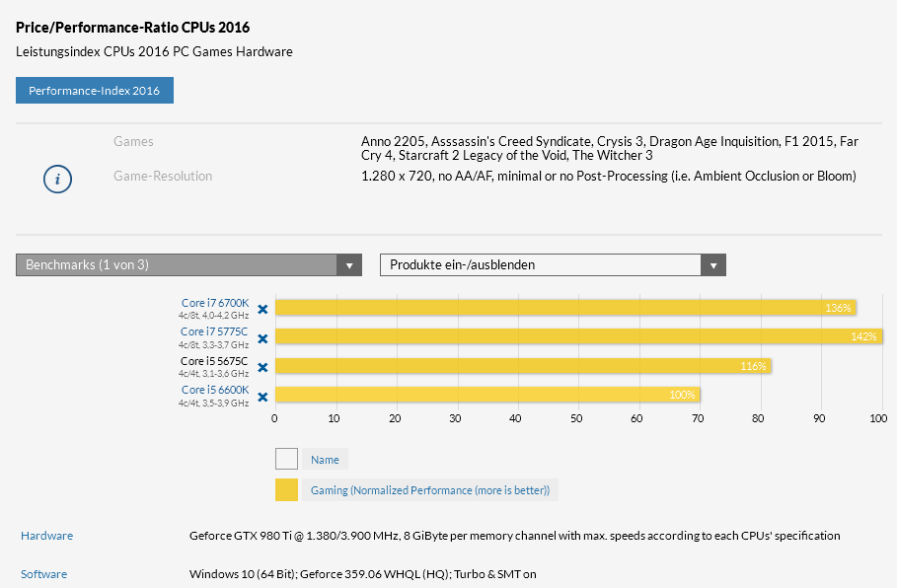Click the Software link
Viewport: 897px width, 588px height.
(x=44, y=574)
